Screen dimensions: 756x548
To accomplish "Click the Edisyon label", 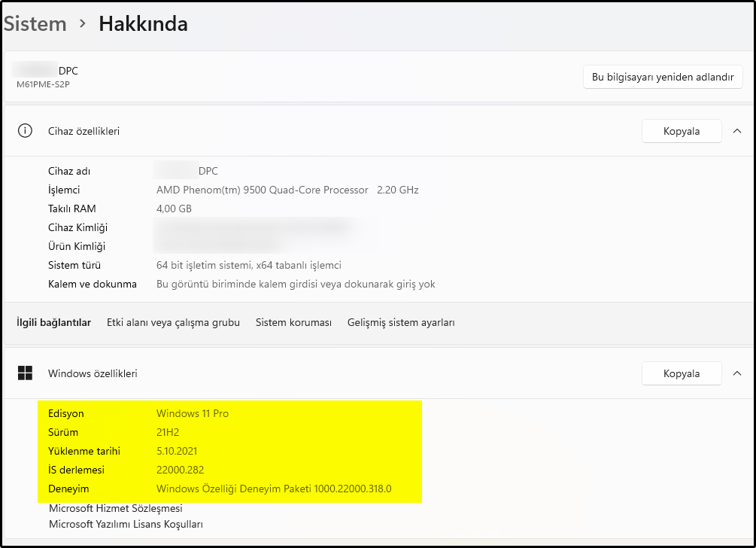I will [65, 413].
